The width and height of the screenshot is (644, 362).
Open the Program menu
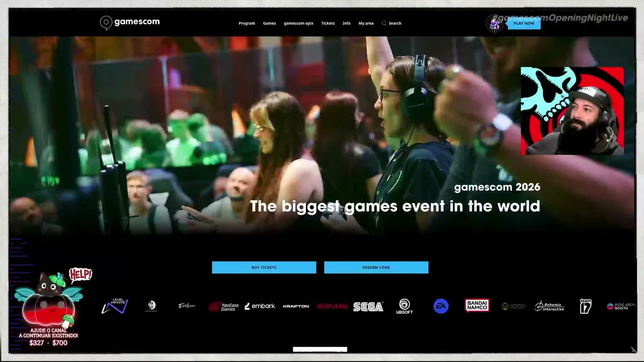247,23
